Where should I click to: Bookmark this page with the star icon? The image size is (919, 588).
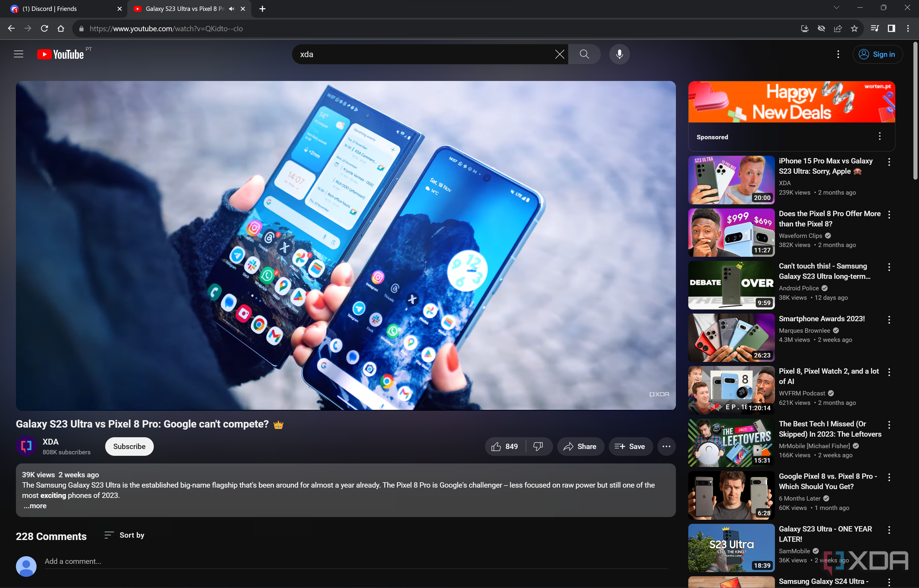854,29
